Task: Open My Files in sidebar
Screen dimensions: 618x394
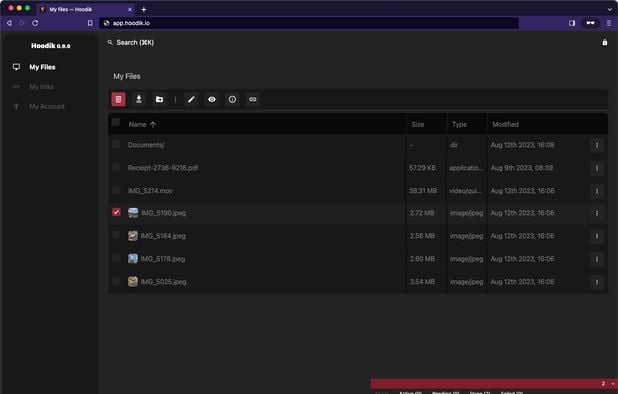Action: point(42,67)
